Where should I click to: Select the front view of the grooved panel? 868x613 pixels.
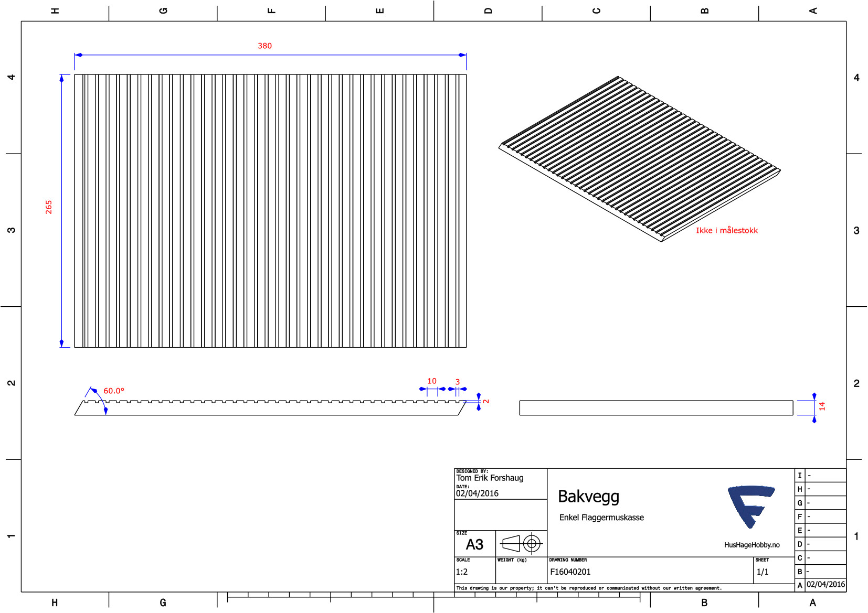pyautogui.click(x=270, y=211)
